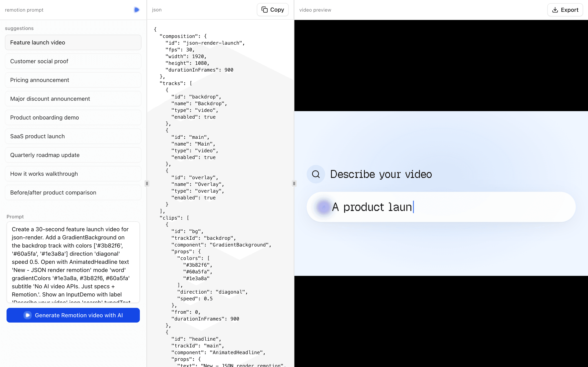Select the Copy icon on the json panel
Viewport: 588px width, 367px height.
pos(265,9)
